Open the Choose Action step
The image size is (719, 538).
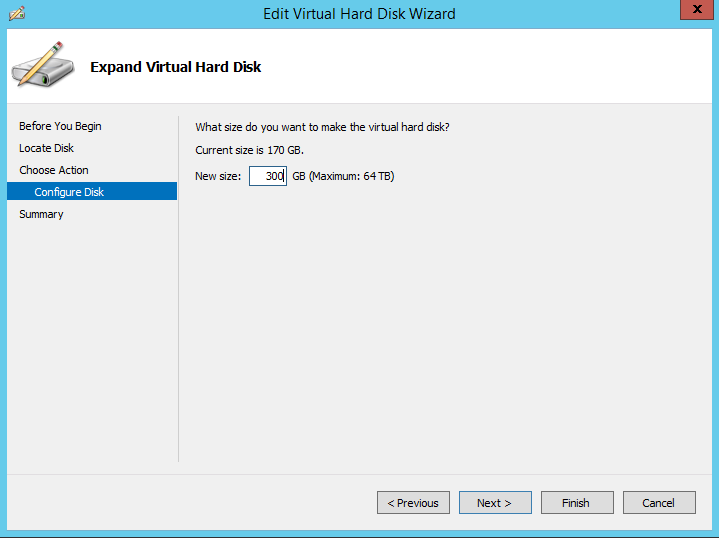pos(54,170)
